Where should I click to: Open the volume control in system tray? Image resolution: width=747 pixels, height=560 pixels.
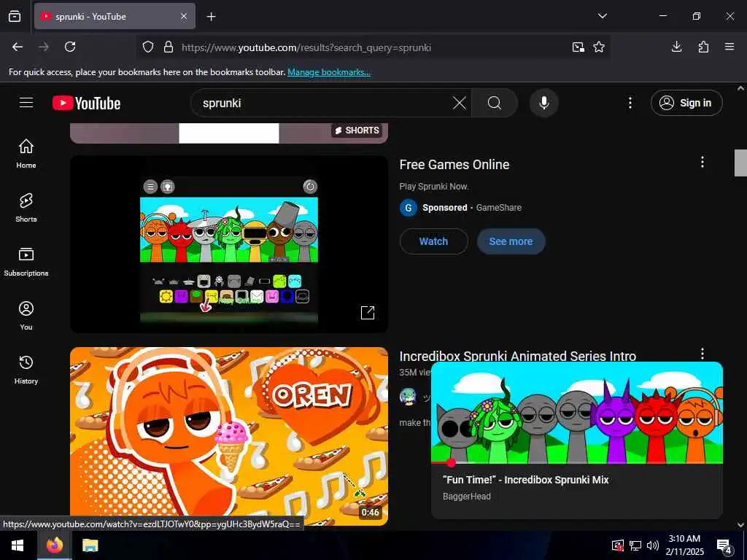pos(653,545)
